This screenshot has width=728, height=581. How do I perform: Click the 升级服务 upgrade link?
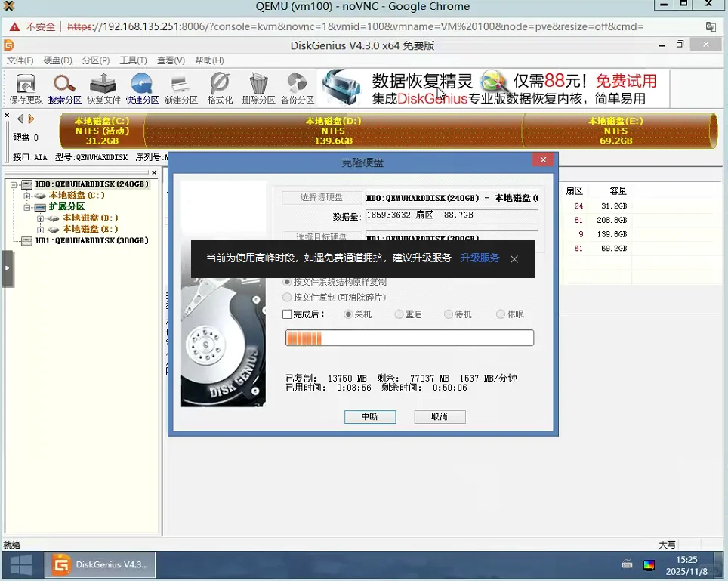click(482, 258)
